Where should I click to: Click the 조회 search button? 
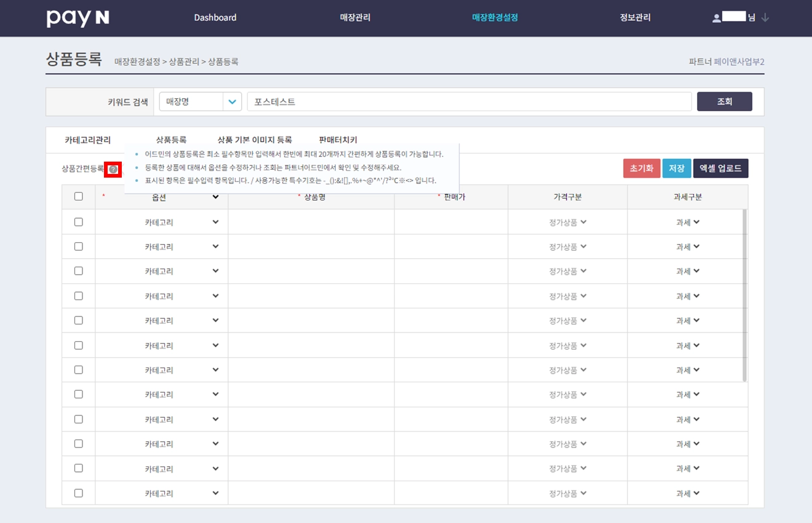point(725,102)
